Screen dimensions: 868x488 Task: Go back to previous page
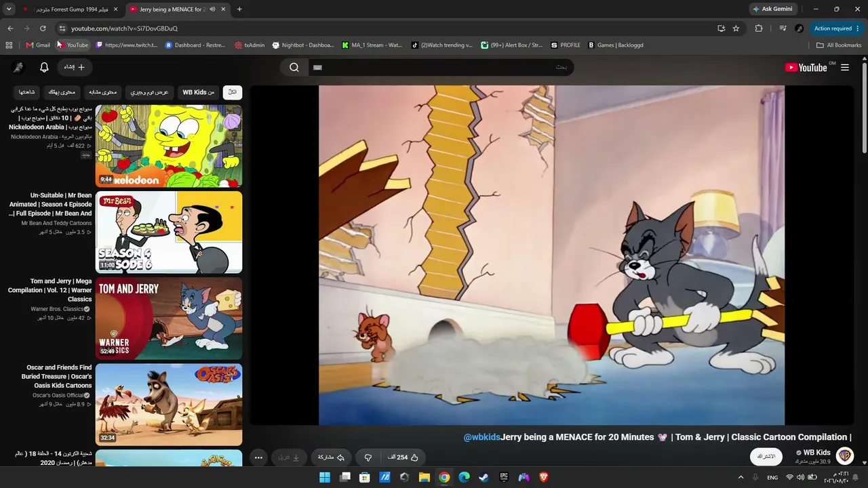coord(10,28)
